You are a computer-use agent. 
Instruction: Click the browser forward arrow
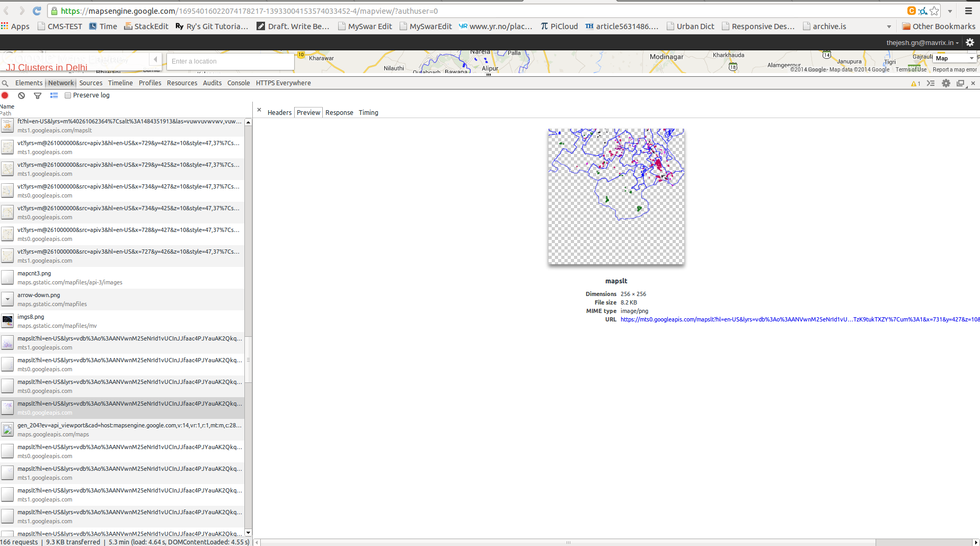[22, 11]
